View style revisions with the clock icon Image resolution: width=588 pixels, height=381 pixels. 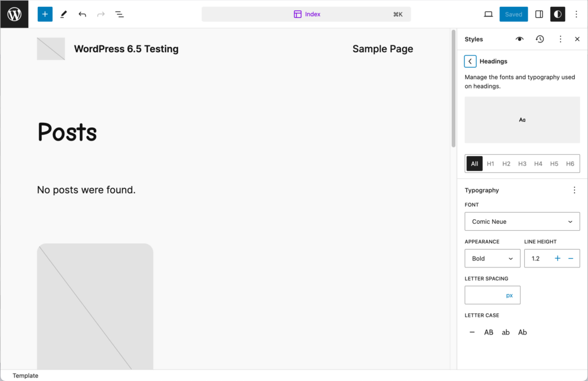539,38
